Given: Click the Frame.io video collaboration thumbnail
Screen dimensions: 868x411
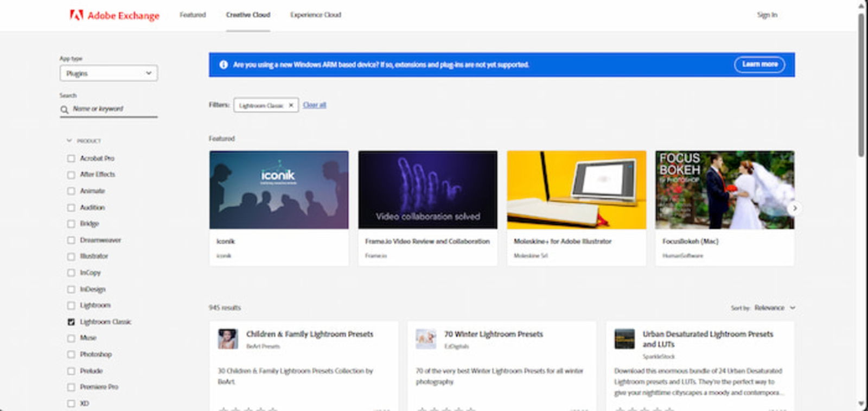Looking at the screenshot, I should [427, 189].
